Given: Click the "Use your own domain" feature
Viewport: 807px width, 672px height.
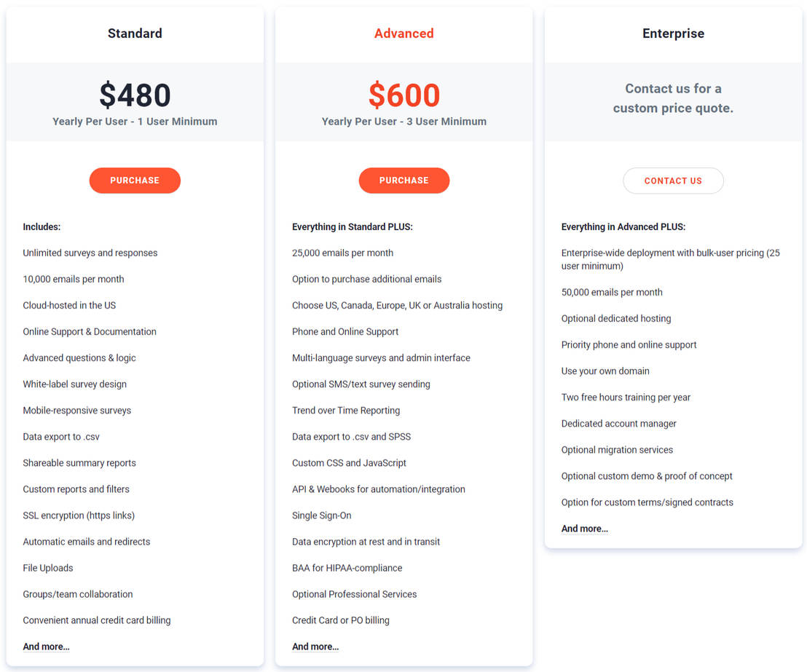Looking at the screenshot, I should pyautogui.click(x=605, y=371).
